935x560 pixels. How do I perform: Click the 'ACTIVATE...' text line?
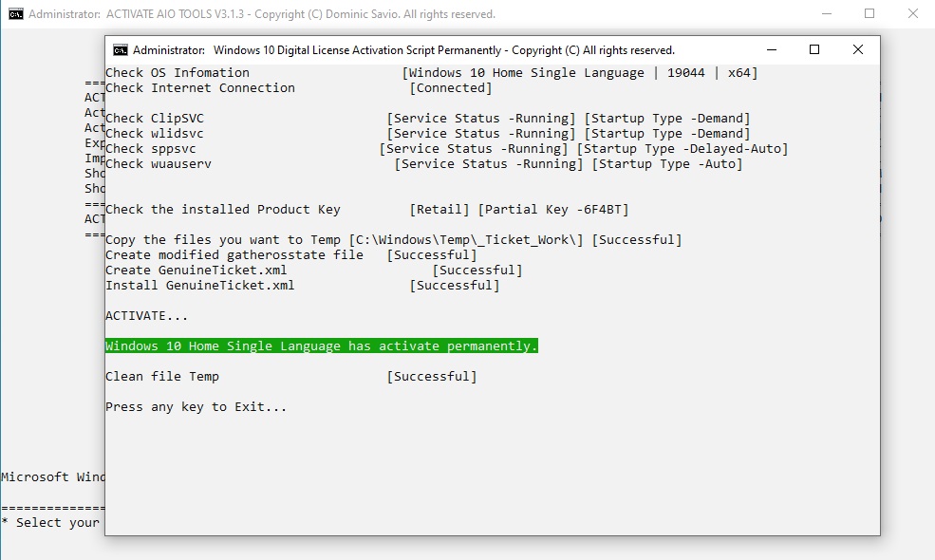[x=146, y=316]
